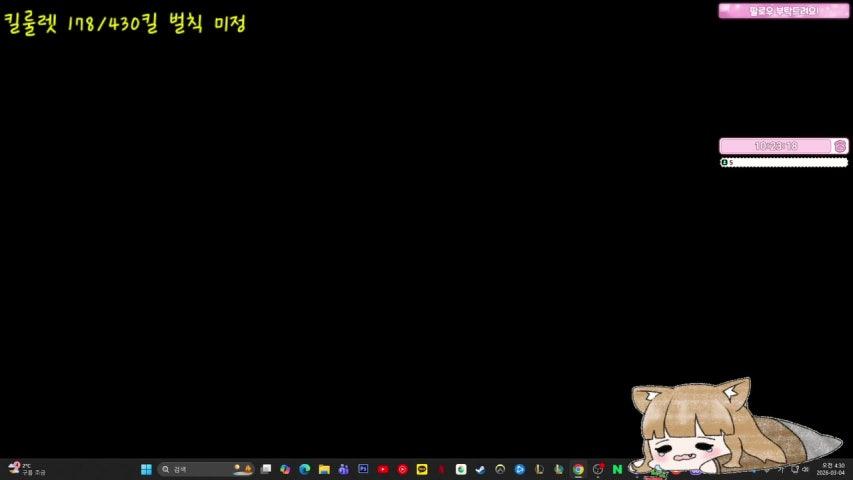
Task: Launch Steam from the taskbar
Action: click(480, 469)
